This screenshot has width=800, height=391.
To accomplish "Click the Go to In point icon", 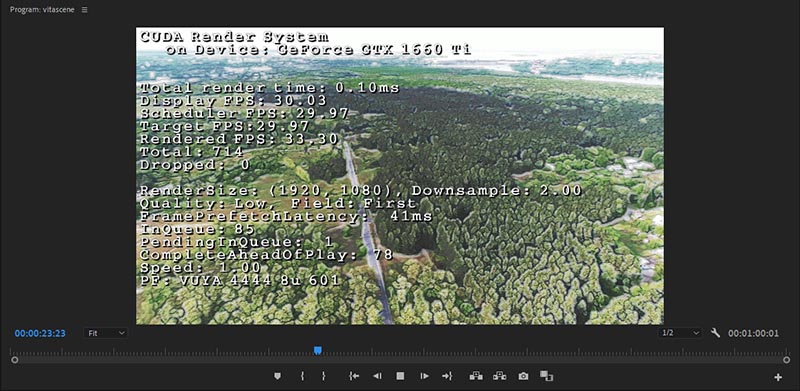I will 354,376.
